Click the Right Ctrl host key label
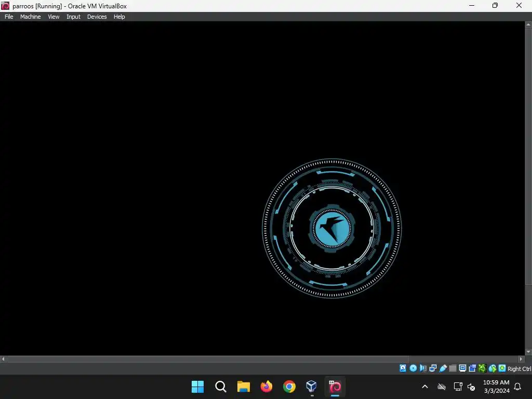 click(519, 369)
